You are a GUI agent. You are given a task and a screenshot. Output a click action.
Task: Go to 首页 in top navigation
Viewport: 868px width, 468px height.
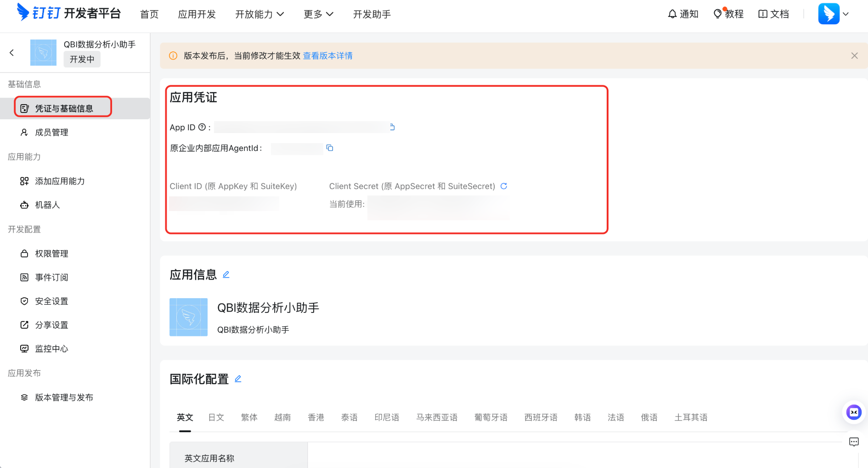149,14
